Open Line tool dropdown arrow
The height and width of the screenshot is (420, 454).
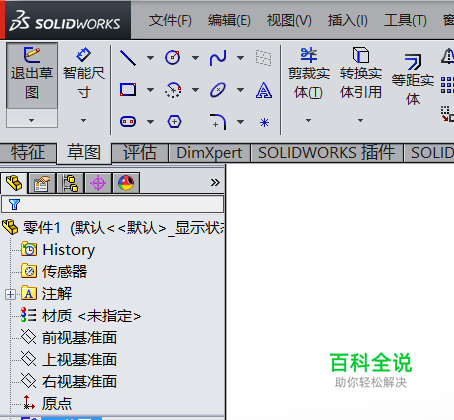[150, 58]
